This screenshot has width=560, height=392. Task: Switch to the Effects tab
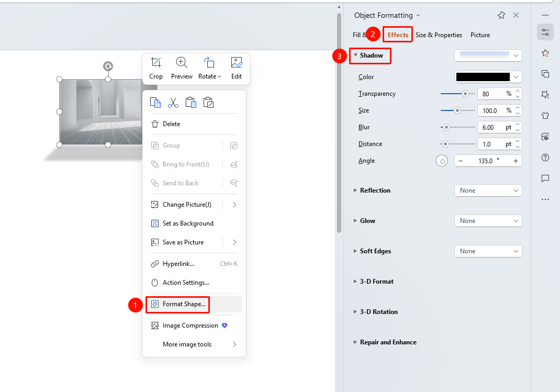398,35
